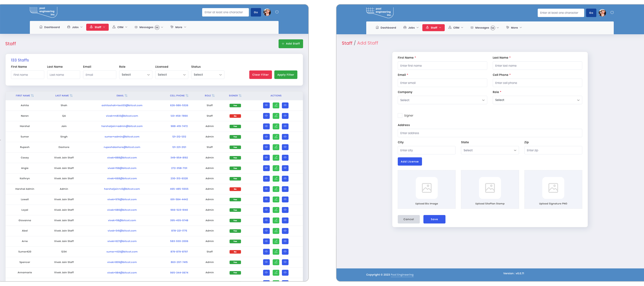Open the Licensed filter dropdown

(x=171, y=75)
